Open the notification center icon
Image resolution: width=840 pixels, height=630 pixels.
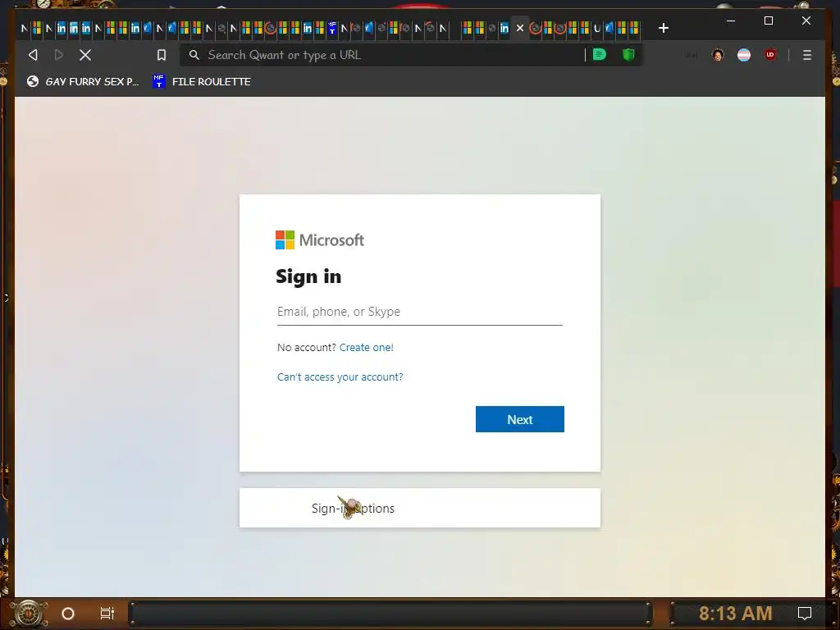[x=805, y=613]
